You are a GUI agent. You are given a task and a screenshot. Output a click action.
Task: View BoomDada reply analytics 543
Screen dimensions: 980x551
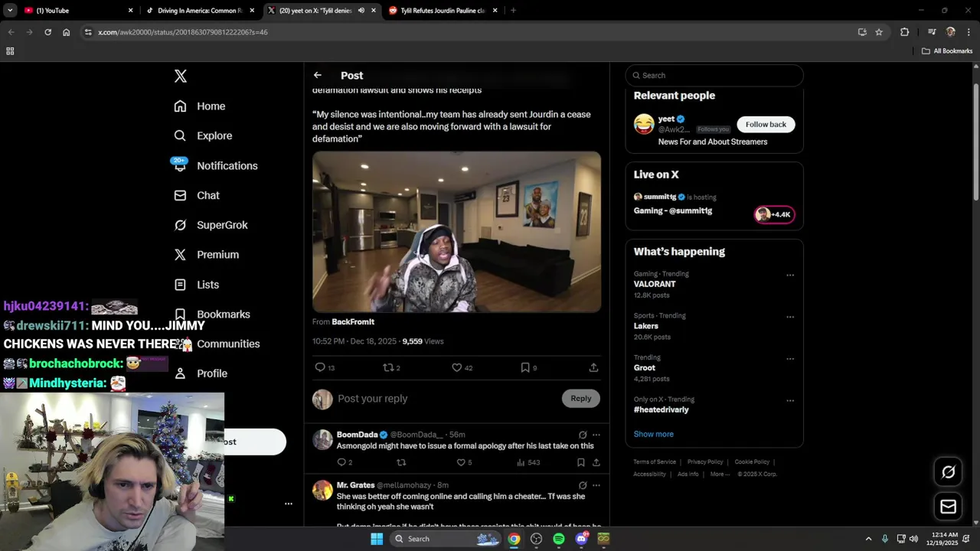(528, 462)
